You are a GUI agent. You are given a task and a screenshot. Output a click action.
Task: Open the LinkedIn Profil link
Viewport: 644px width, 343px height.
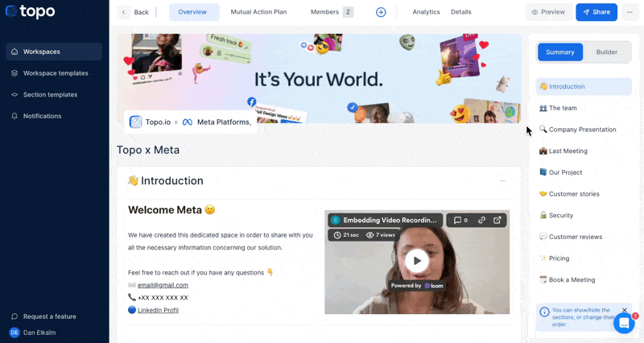tap(158, 310)
